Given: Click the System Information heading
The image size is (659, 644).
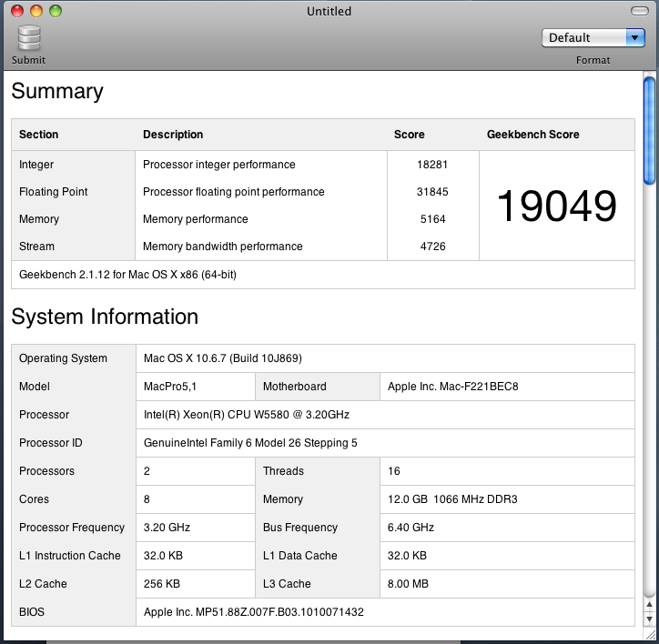Looking at the screenshot, I should 105,317.
